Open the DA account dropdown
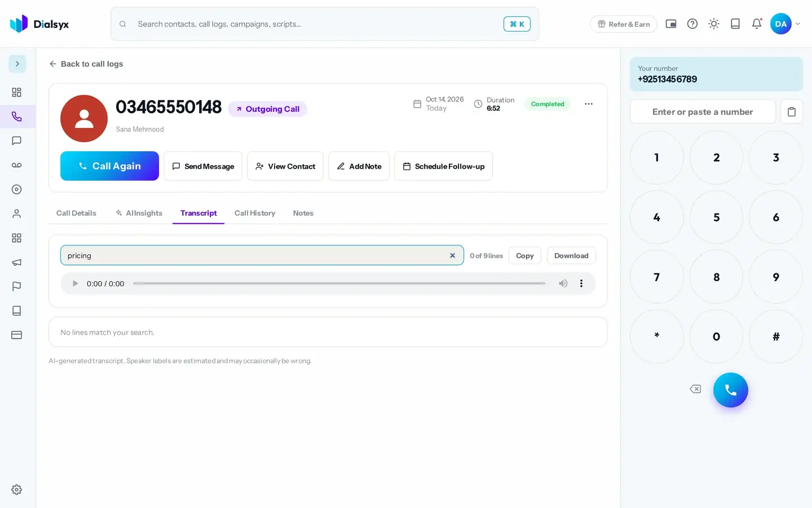 785,24
